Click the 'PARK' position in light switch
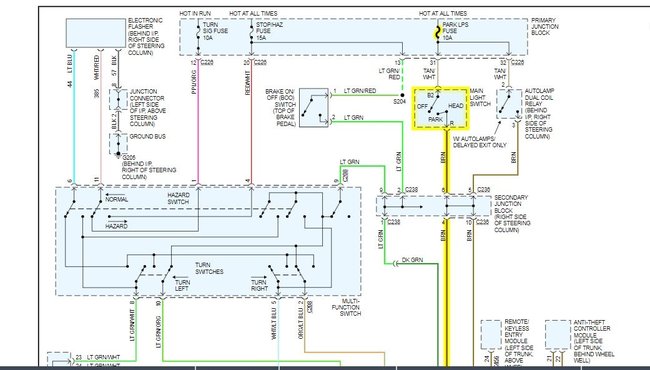The width and height of the screenshot is (650, 370). coord(435,119)
